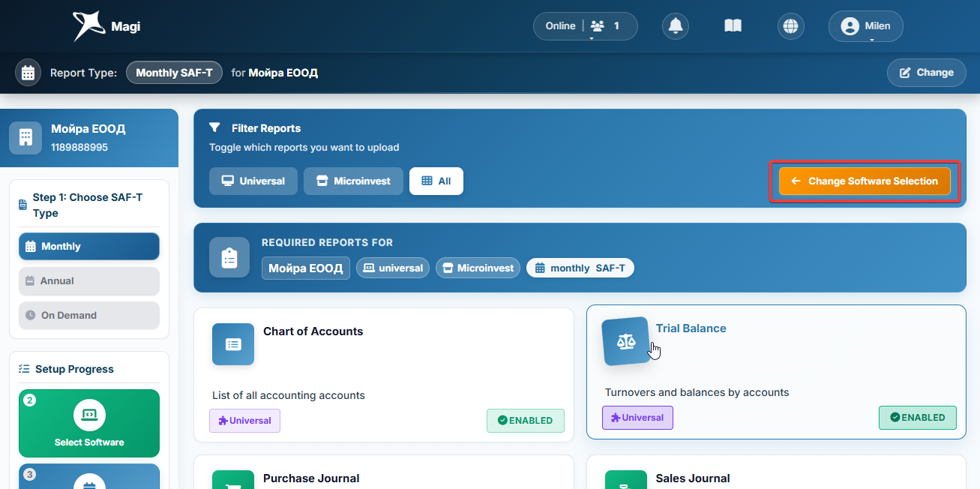Click the Select Software monitor icon
The height and width of the screenshot is (489, 980).
[89, 415]
